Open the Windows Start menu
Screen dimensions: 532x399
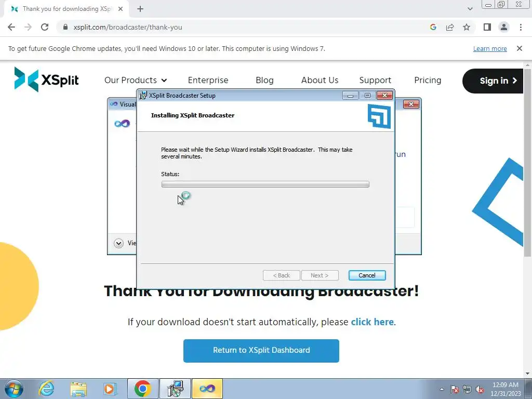pyautogui.click(x=14, y=389)
